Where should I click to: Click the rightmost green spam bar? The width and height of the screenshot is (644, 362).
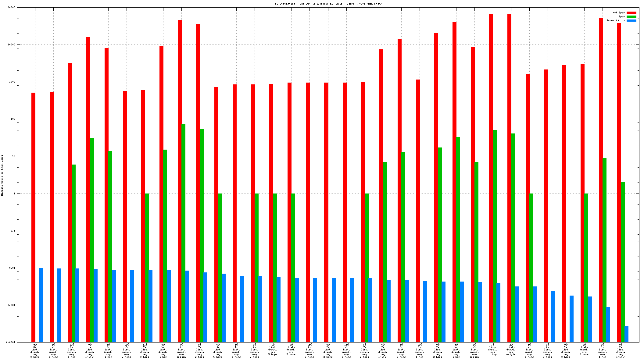pos(623,262)
